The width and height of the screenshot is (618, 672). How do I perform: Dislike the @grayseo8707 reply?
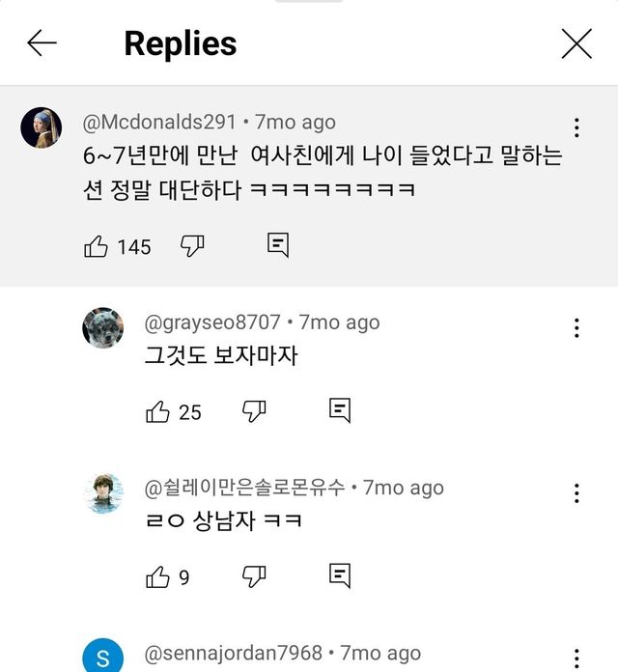[x=254, y=411]
